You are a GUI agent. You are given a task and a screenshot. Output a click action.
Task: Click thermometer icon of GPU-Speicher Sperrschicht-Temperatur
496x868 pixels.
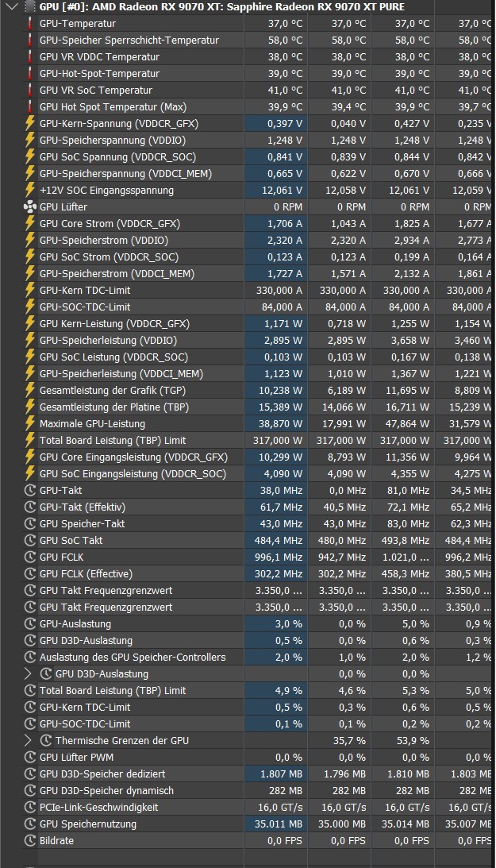pos(30,40)
